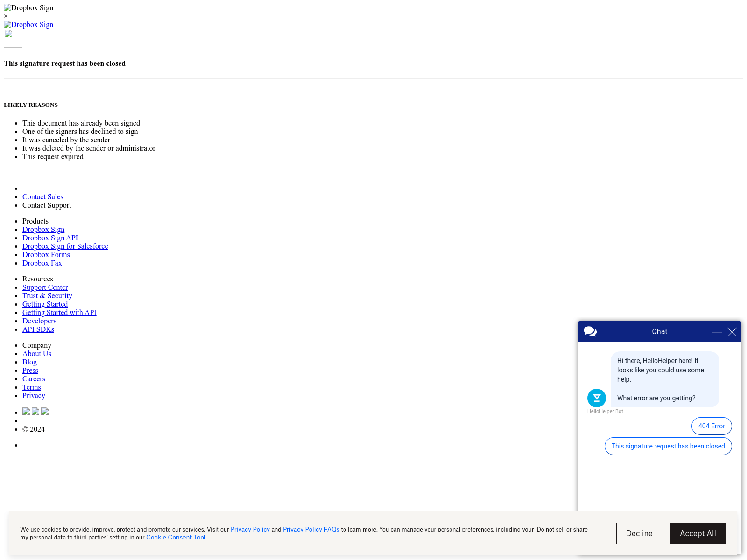Accept all cookies

point(698,533)
